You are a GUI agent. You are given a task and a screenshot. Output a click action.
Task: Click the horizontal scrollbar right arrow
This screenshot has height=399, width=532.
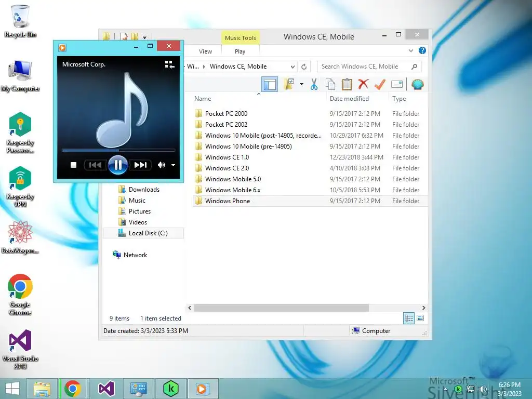(423, 308)
